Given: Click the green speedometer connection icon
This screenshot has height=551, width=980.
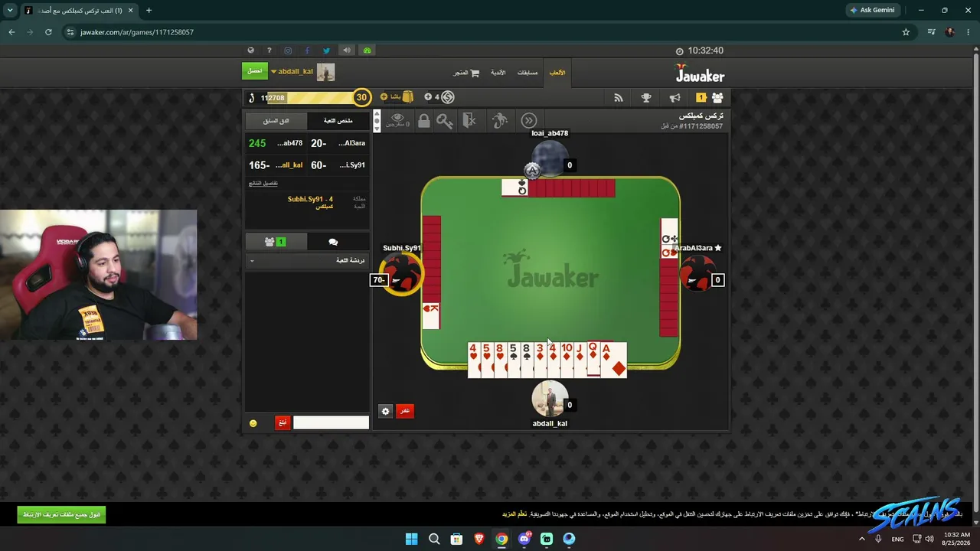Looking at the screenshot, I should point(367,51).
